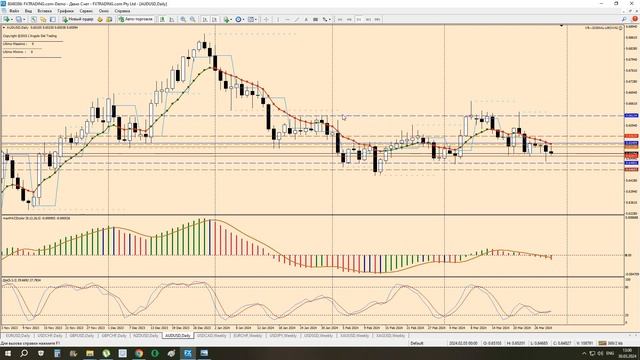Open the Окно menu
Image resolution: width=640 pixels, height=360 pixels.
point(104,11)
